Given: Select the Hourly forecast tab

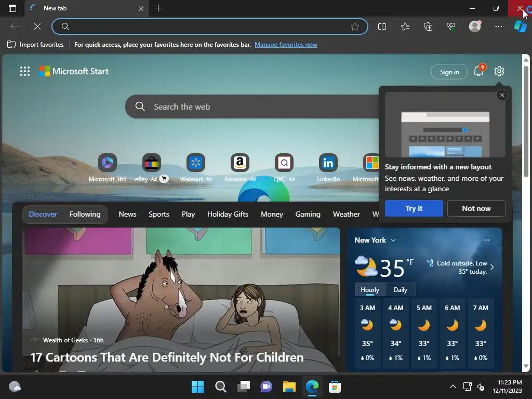Looking at the screenshot, I should (370, 290).
